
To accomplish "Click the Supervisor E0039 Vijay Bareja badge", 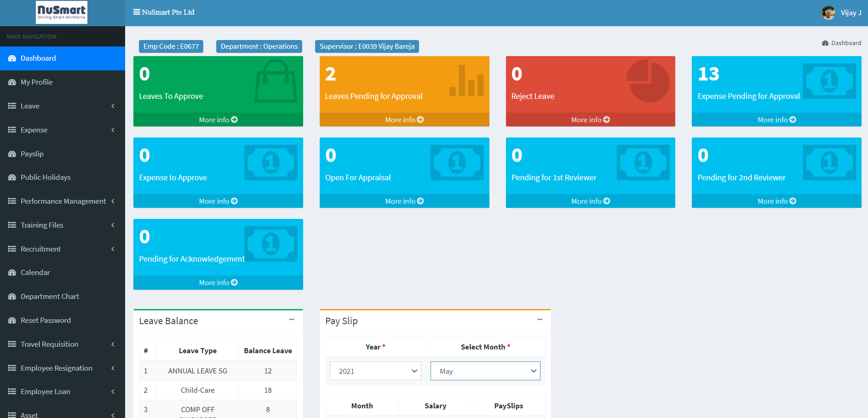I will [367, 46].
